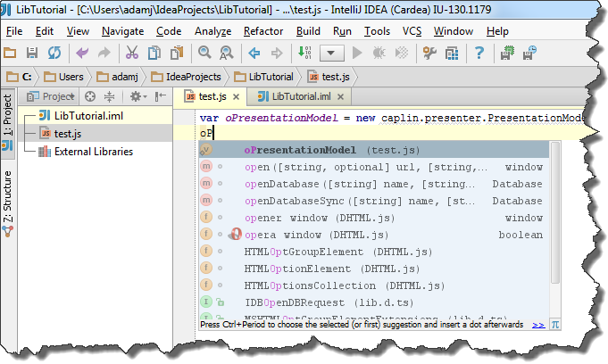
Task: Toggle the 1: Project tool window
Action: (x=8, y=123)
